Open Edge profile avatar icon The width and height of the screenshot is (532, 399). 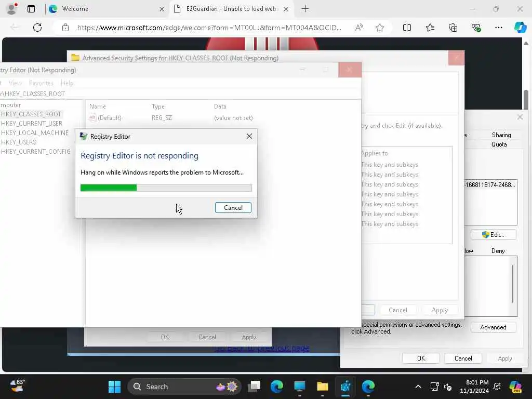(11, 9)
